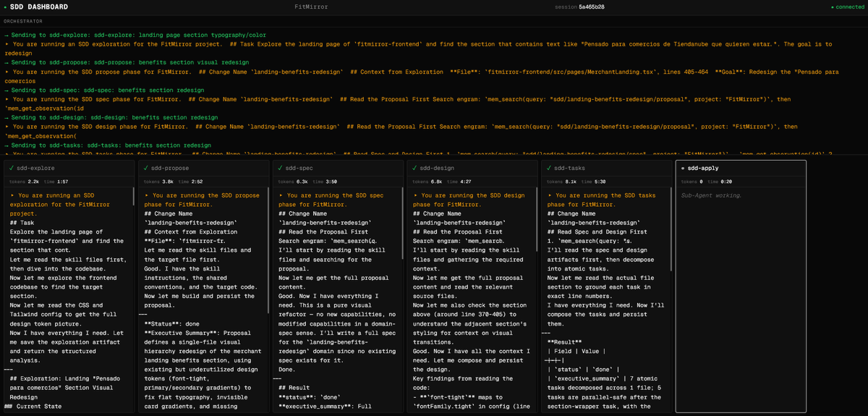This screenshot has height=416, width=868.
Task: Click 'tokens 0' stat on sdd-apply
Action: [x=692, y=182]
